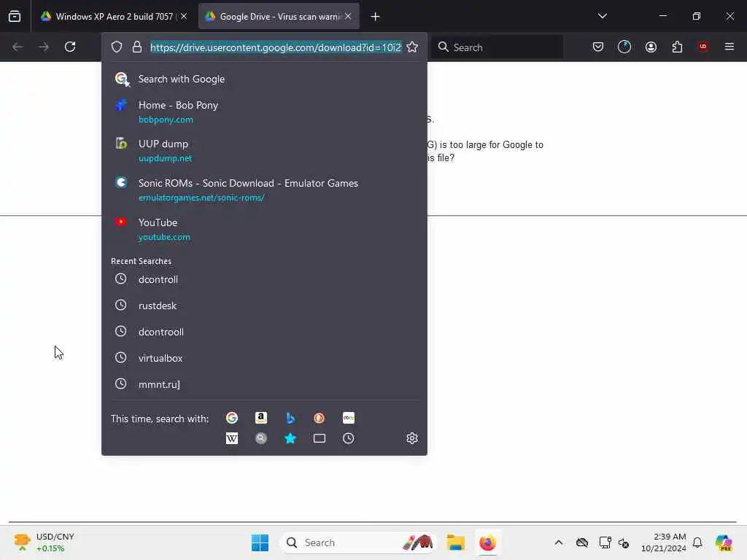This screenshot has height=560, width=747.
Task: Open the notifications bell
Action: tap(697, 542)
